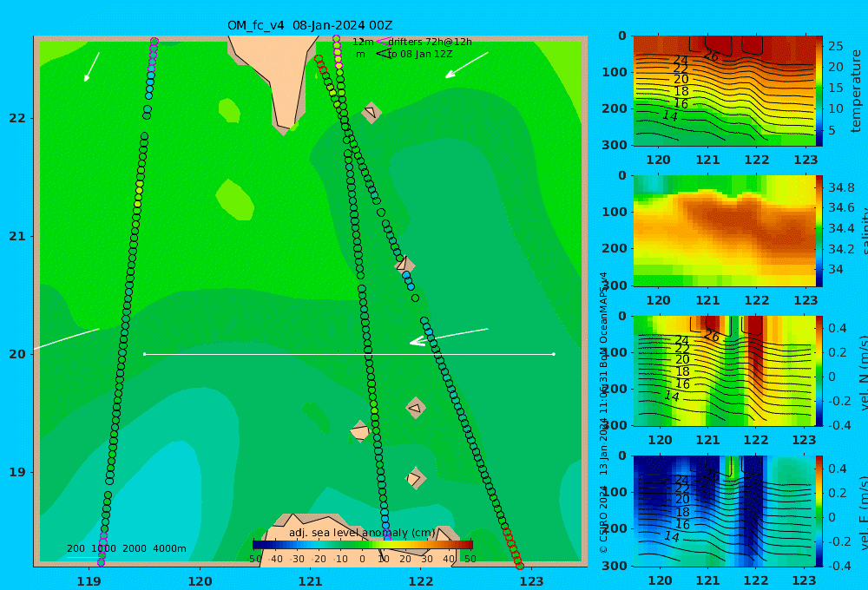Click the 'adj. sea level anomaly (cm)' label

[362, 533]
